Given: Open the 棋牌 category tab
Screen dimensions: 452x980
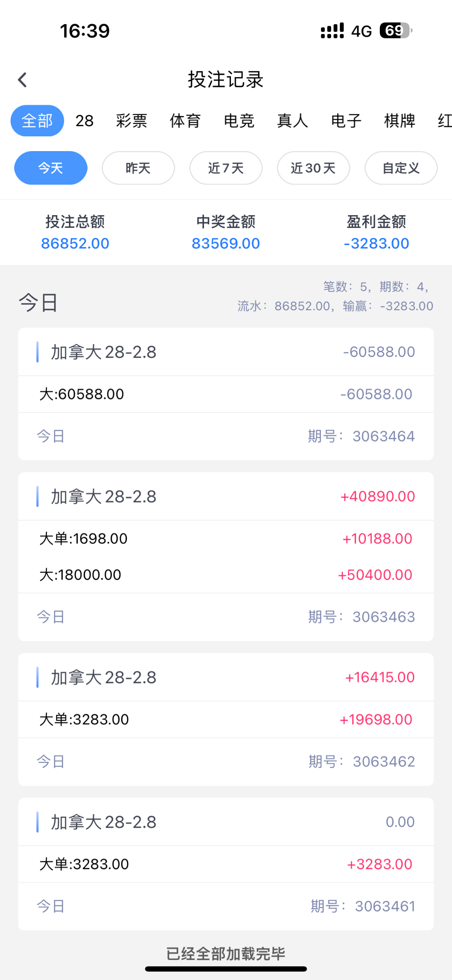Looking at the screenshot, I should click(400, 121).
